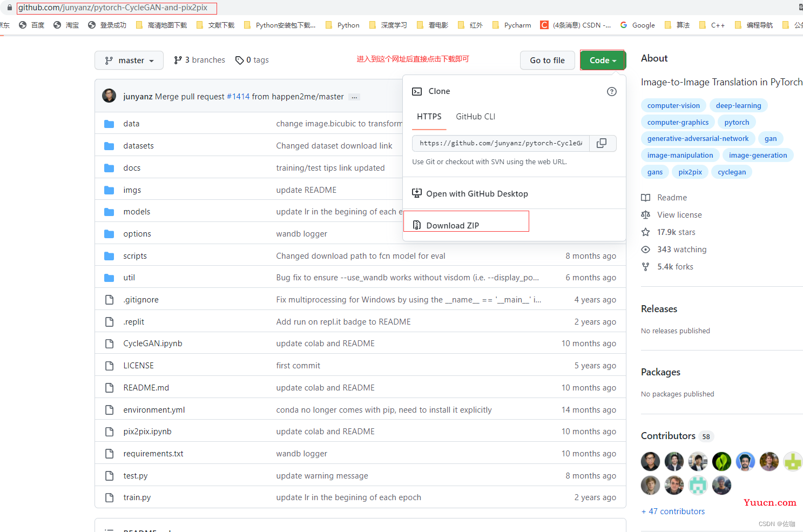803x532 pixels.
Task: Open the Contributors heading link
Action: coord(668,436)
